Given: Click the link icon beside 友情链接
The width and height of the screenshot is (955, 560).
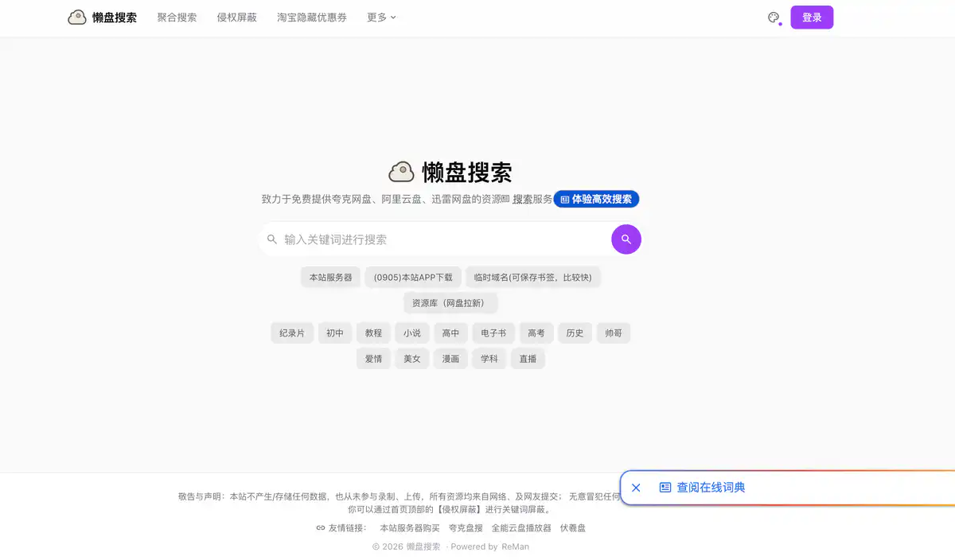Looking at the screenshot, I should (x=321, y=528).
